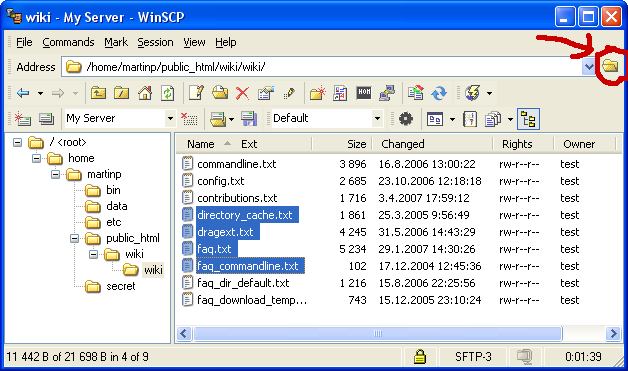
Task: Click the address path field
Action: tap(328, 67)
